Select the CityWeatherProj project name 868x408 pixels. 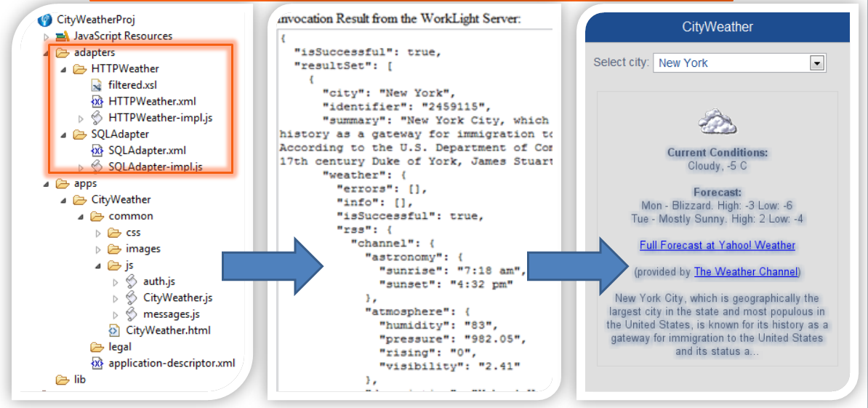(96, 20)
